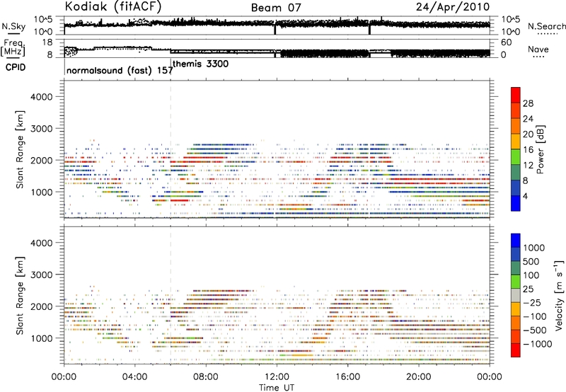The width and height of the screenshot is (566, 392).
Task: Select the '16:00' time tick label
Action: 347,377
